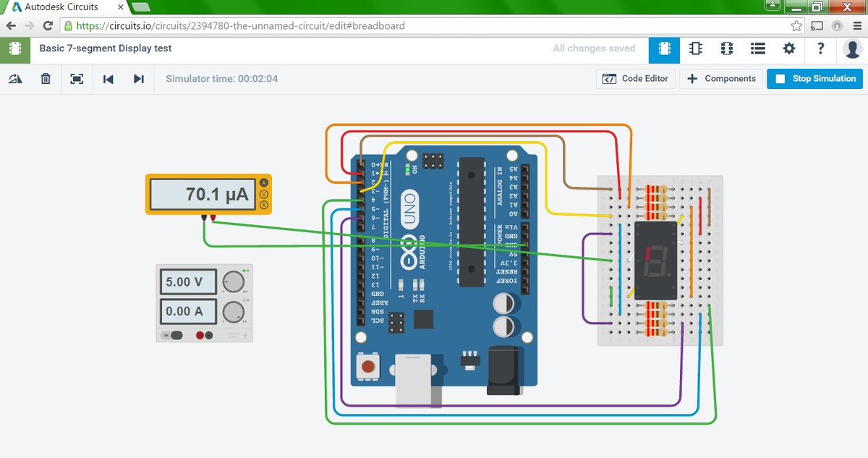Image resolution: width=868 pixels, height=458 pixels.
Task: Click the redo step-forward icon
Action: [139, 79]
